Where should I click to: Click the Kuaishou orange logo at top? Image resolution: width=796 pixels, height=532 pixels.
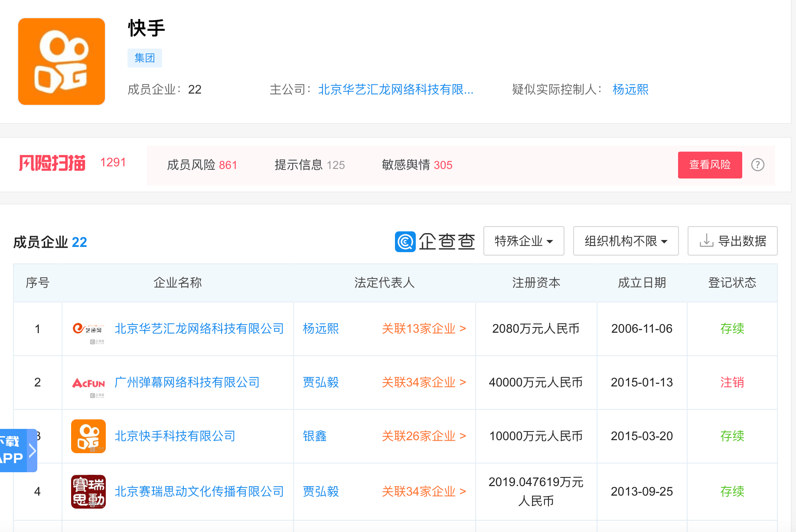[x=62, y=62]
